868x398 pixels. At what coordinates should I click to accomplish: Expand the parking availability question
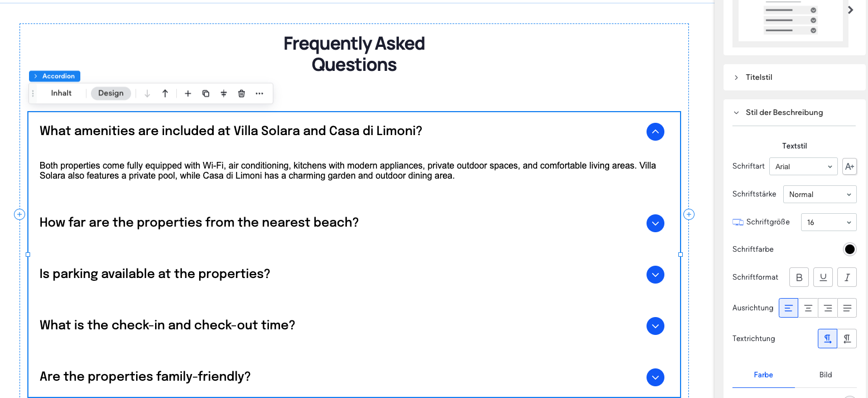click(x=655, y=275)
